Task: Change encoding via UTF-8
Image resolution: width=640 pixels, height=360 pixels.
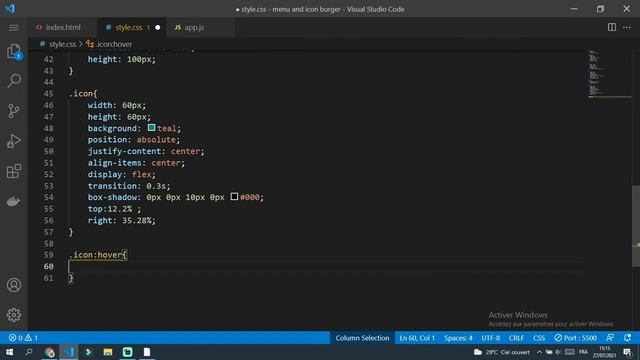Action: [490, 338]
